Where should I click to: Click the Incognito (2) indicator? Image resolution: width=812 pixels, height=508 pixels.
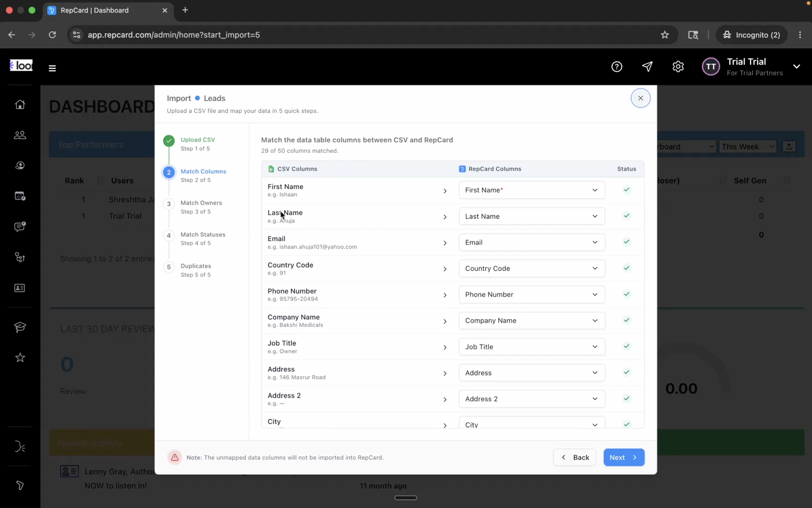click(751, 35)
